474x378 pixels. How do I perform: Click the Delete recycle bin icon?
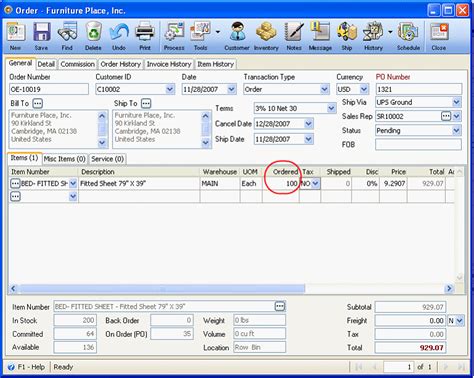93,36
